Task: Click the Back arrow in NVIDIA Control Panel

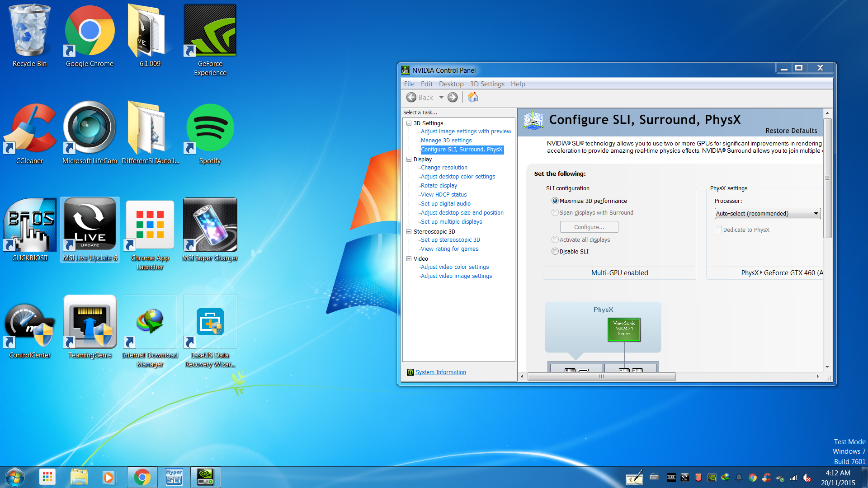Action: point(411,97)
